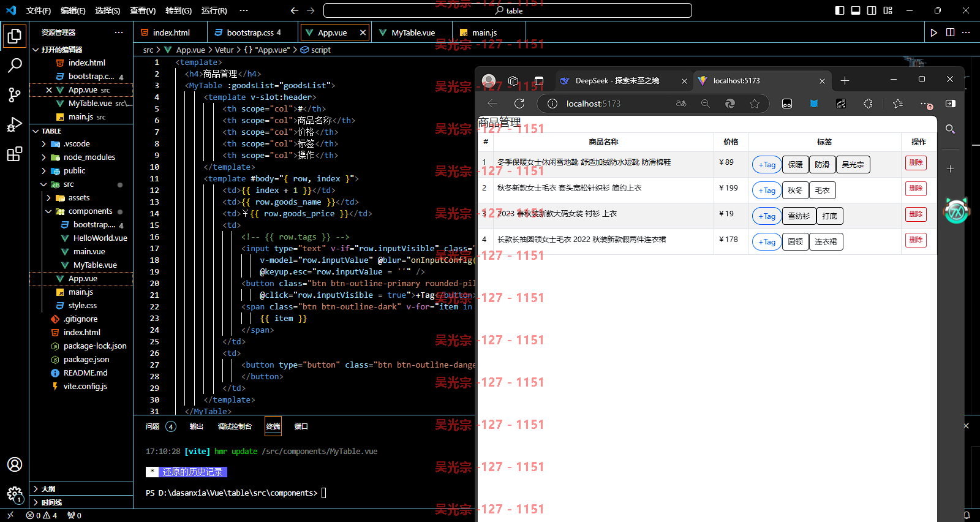Toggle the secondary side bar layout icon
980x522 pixels.
872,10
